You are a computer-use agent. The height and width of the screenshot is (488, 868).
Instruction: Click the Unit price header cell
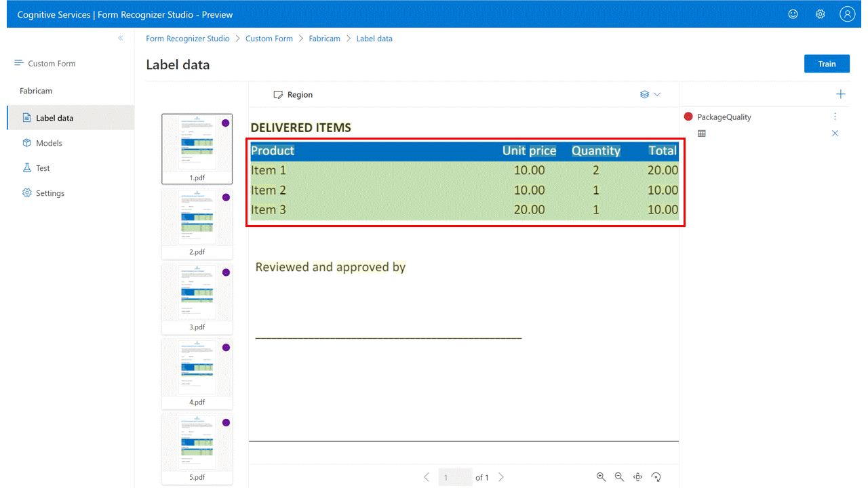[x=529, y=150]
